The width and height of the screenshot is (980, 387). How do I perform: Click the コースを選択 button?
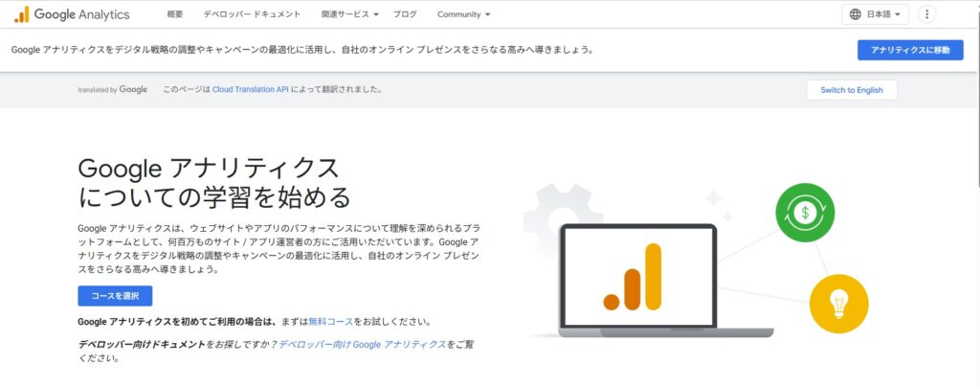(115, 296)
